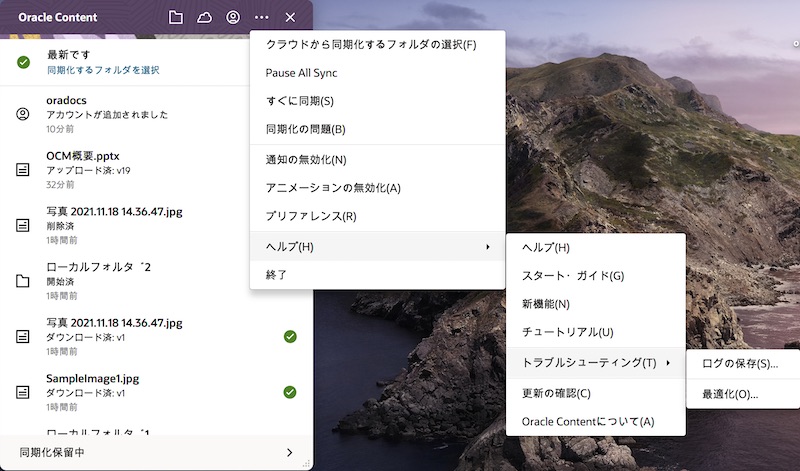Click the account icon beside oradocs entry
Viewport: 800px width, 471px height.
22,114
